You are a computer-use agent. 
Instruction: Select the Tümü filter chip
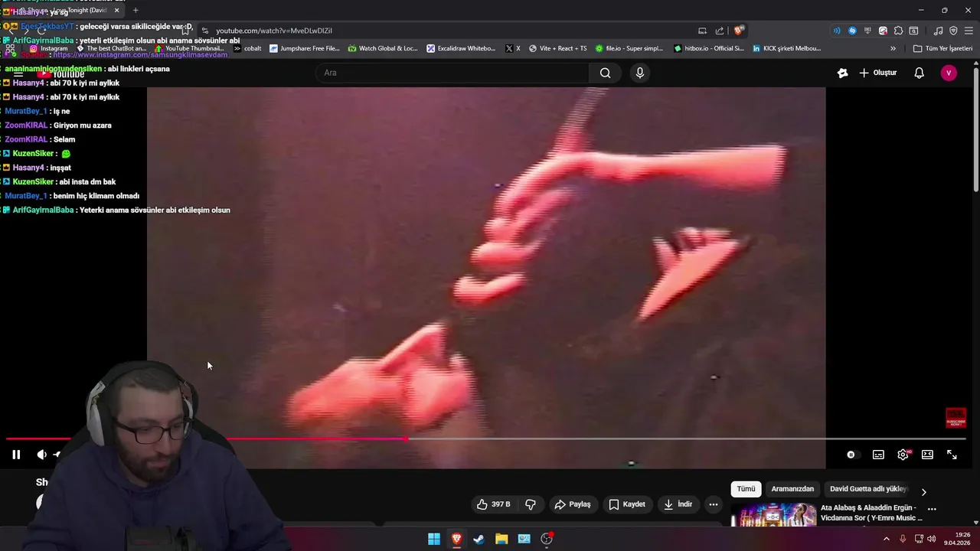746,489
